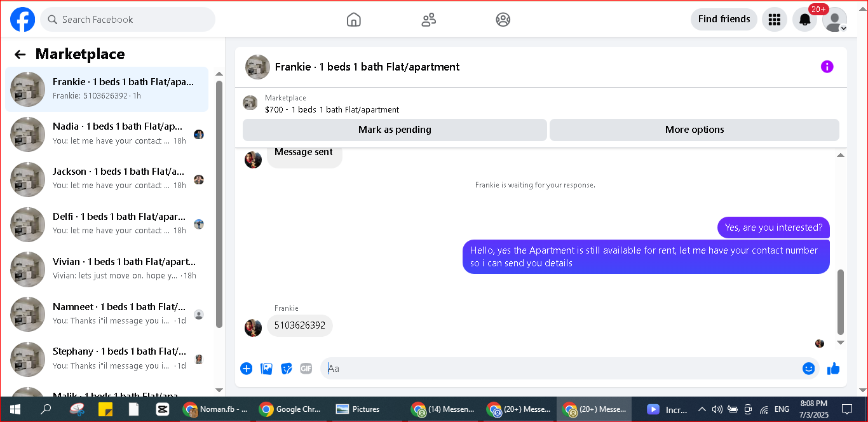Viewport: 868px width, 422px height.
Task: Attach a photo with the image icon
Action: click(x=267, y=369)
